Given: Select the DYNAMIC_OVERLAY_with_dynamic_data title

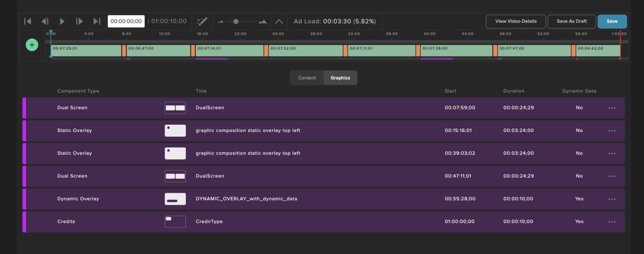Looking at the screenshot, I should [x=246, y=199].
